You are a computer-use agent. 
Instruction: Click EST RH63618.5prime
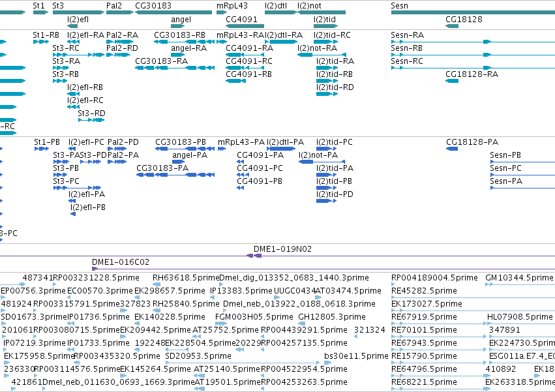[186, 278]
